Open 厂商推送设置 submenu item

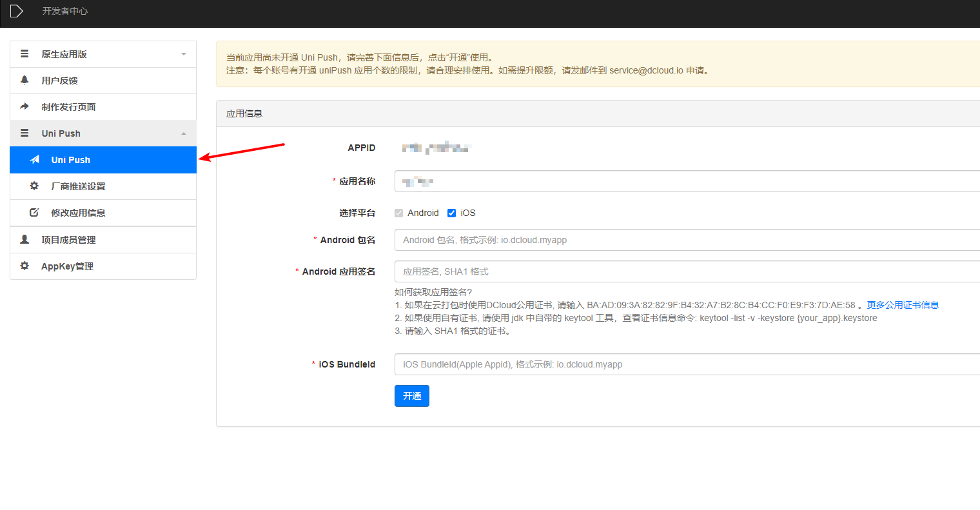[103, 186]
